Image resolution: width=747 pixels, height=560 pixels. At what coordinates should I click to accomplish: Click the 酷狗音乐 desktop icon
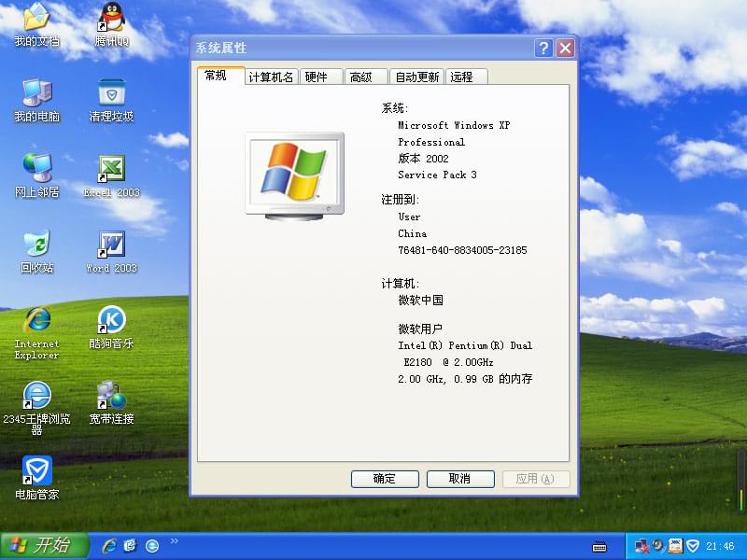[x=111, y=321]
